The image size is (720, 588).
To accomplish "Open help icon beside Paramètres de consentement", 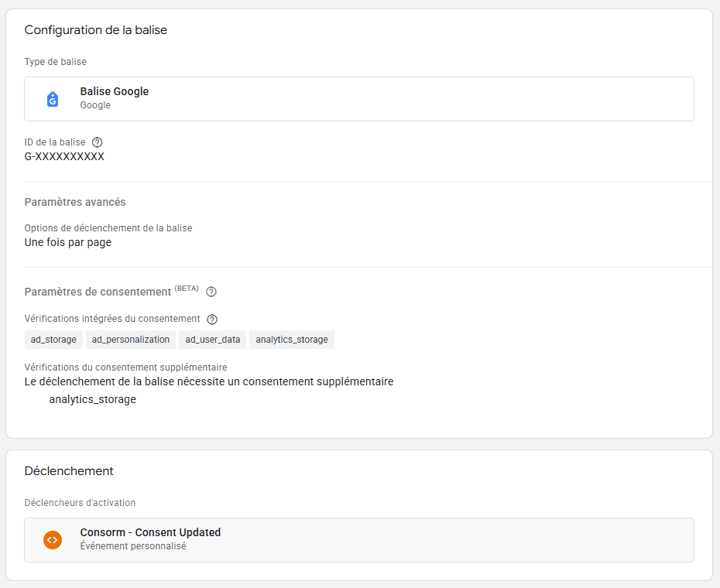I will pos(211,292).
